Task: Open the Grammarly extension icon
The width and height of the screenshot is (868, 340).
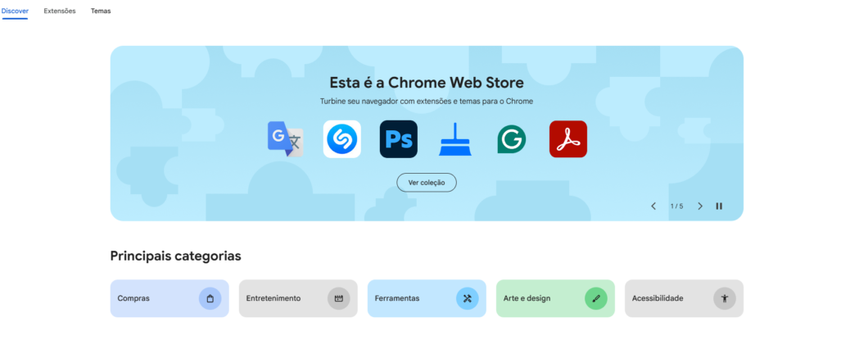Action: [x=512, y=139]
